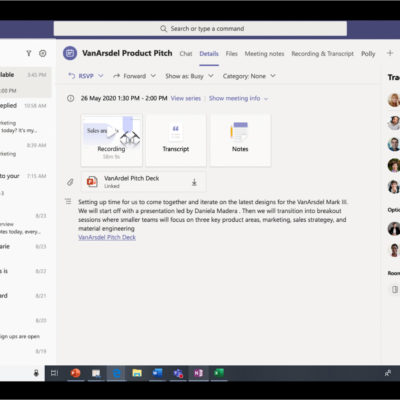Expand the RSVP dropdown chevron

point(101,76)
